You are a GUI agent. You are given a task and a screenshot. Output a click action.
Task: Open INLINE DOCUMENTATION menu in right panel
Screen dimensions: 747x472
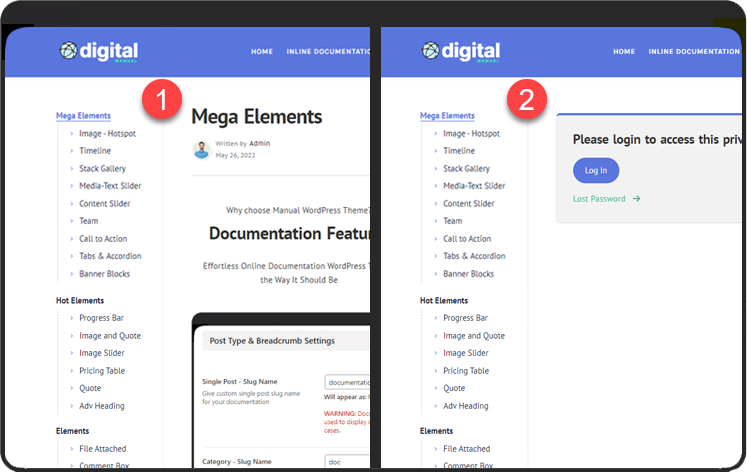(693, 52)
